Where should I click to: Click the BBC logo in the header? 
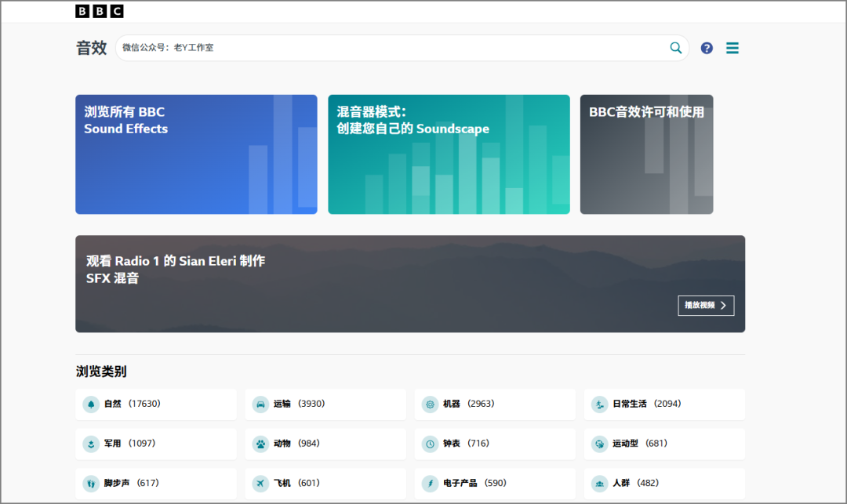coord(100,11)
